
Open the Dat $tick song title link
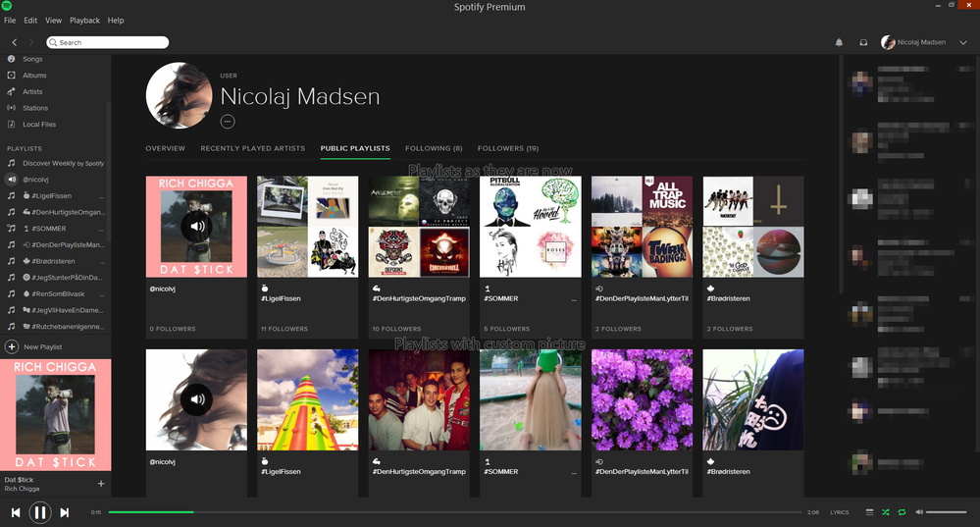[19, 480]
